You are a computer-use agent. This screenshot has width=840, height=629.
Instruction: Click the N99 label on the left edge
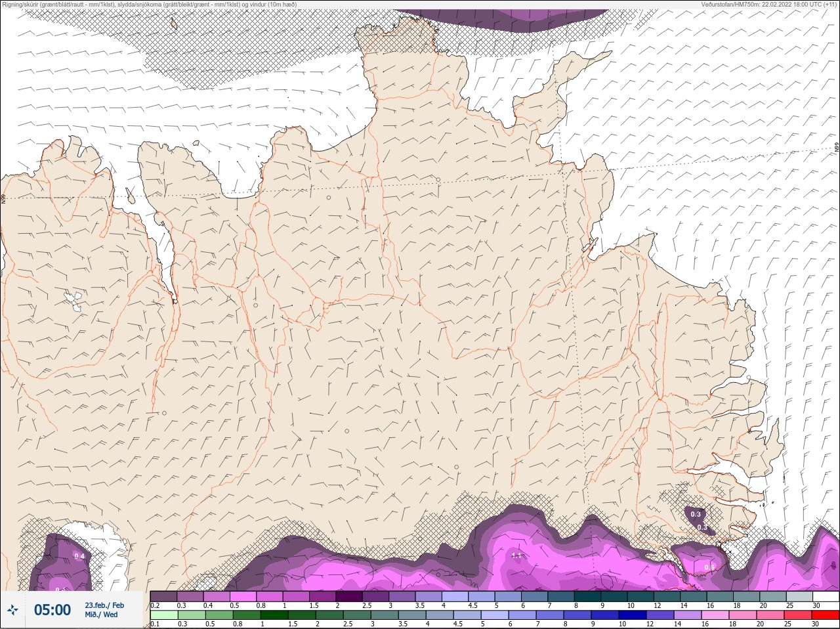pyautogui.click(x=3, y=198)
